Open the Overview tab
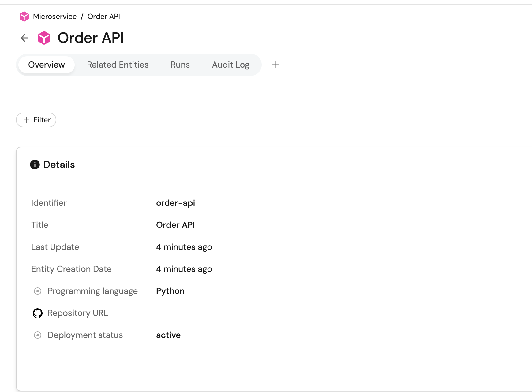Image resolution: width=532 pixels, height=392 pixels. click(47, 65)
